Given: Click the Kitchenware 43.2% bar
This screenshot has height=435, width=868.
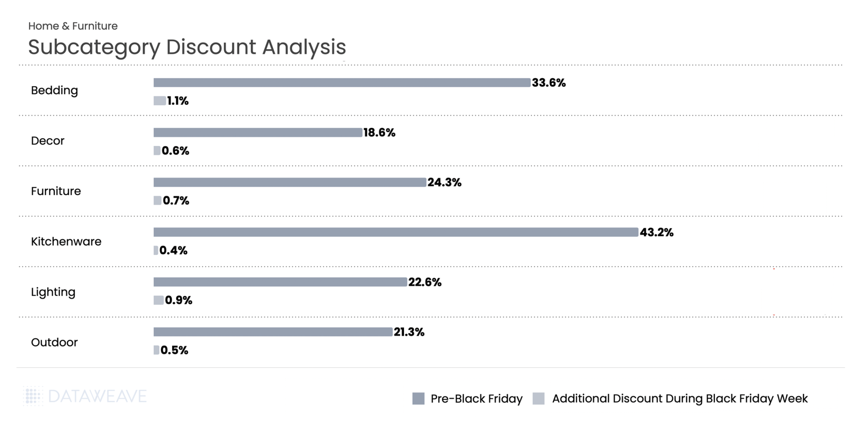Looking at the screenshot, I should pos(396,232).
